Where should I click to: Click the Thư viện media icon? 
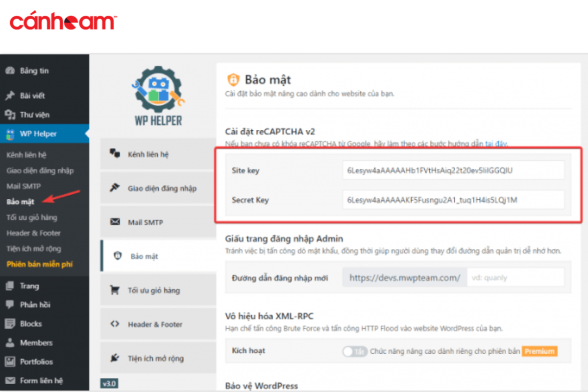point(10,115)
